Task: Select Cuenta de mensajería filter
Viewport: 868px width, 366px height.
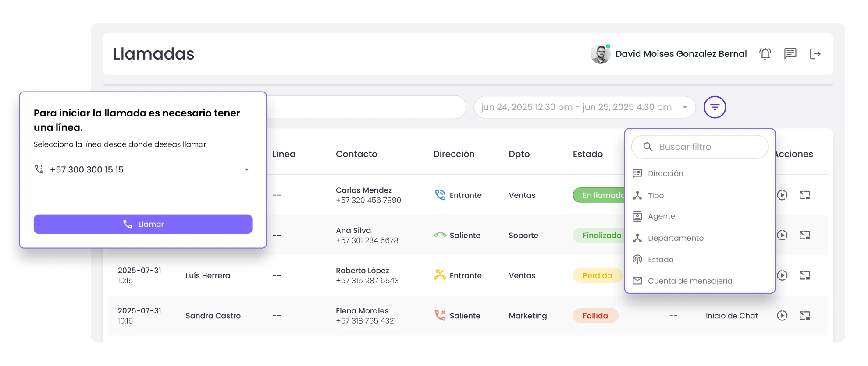Action: (x=690, y=281)
